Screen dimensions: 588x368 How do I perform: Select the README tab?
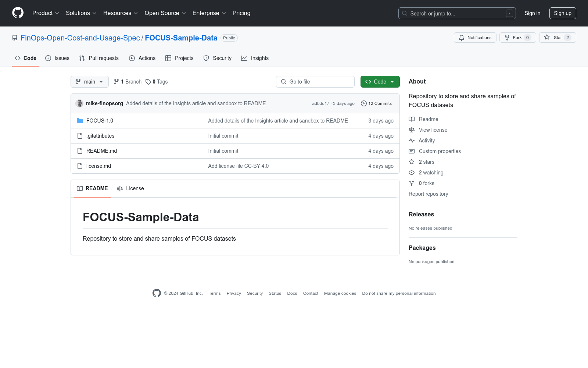[x=92, y=188]
